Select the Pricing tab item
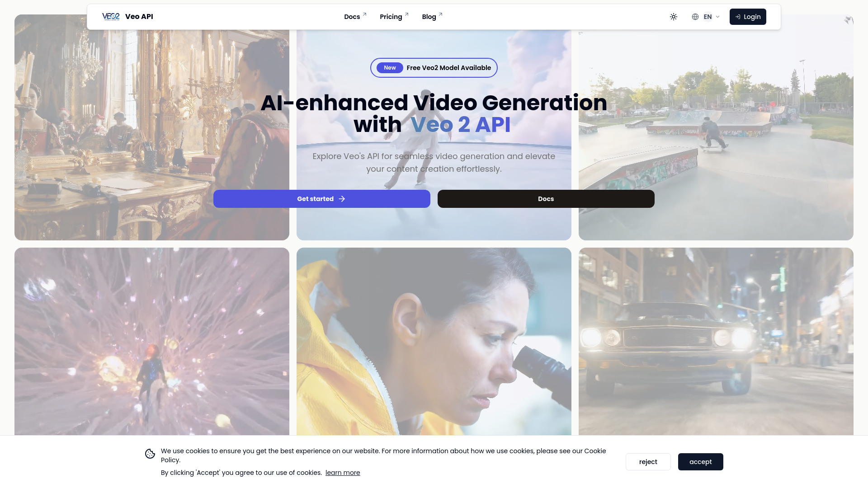Image resolution: width=868 pixels, height=488 pixels. (391, 17)
